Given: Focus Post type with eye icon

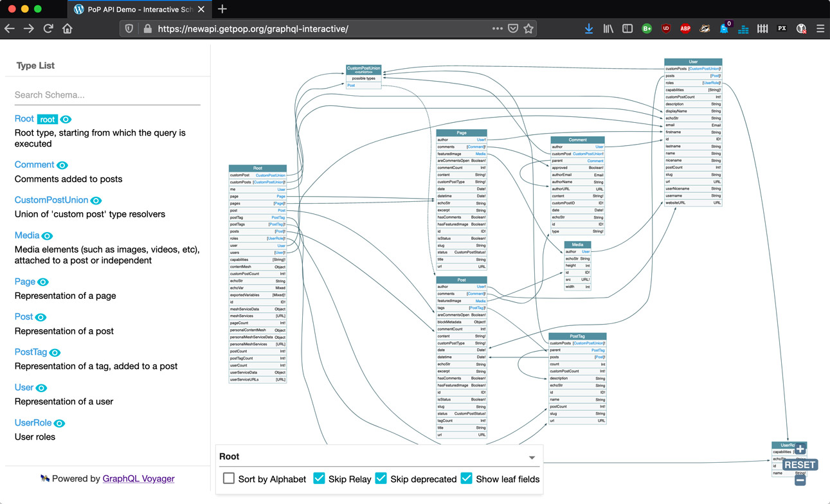Looking at the screenshot, I should point(41,318).
